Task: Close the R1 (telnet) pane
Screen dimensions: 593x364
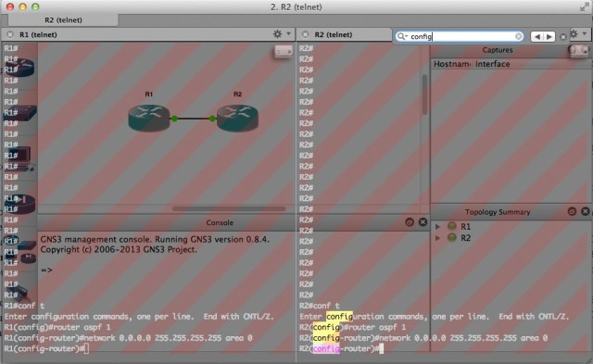Action: (10, 34)
